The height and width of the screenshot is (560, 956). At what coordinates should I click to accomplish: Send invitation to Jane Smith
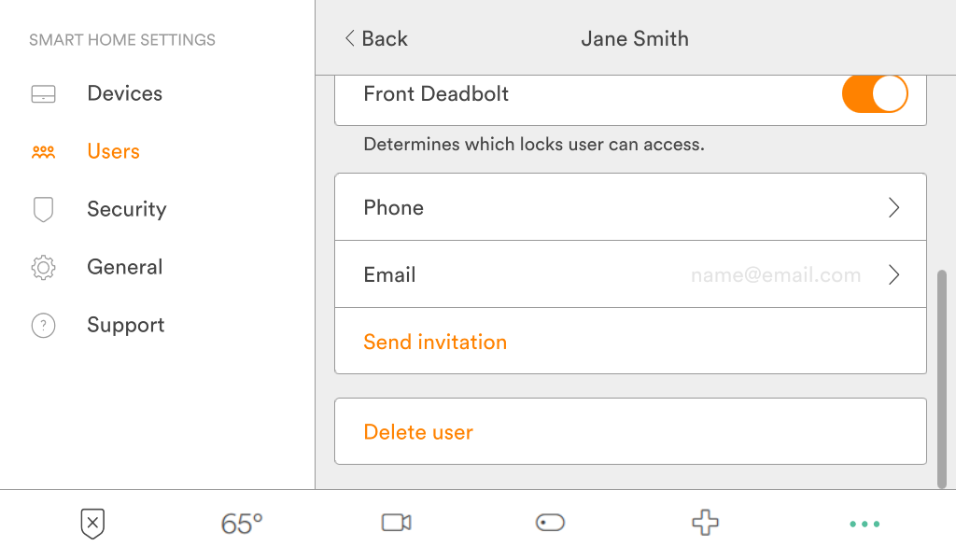coord(435,342)
